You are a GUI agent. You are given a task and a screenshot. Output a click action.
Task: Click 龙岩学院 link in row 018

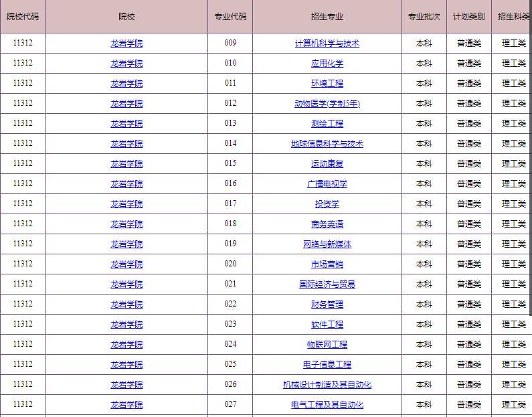click(126, 224)
